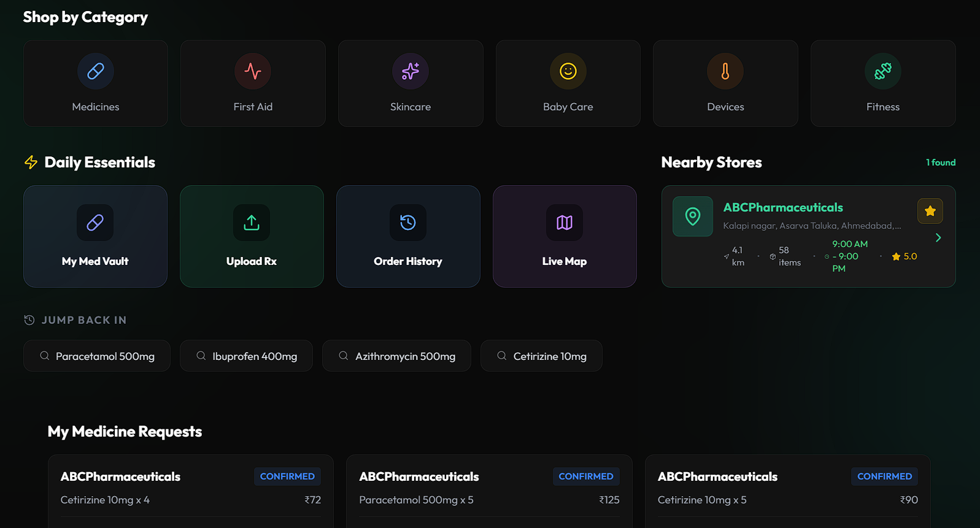Choose the Baby Care smiley icon

point(568,71)
